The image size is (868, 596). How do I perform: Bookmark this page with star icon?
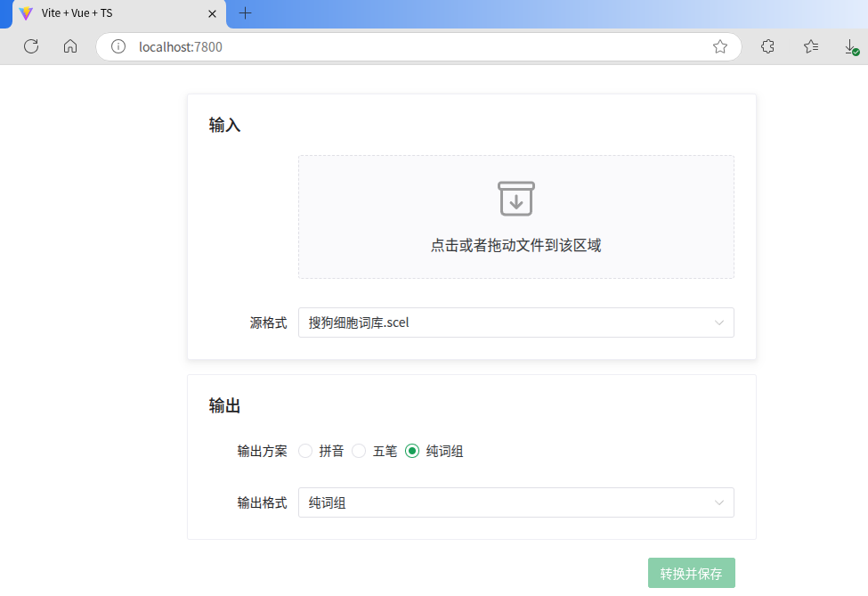(719, 46)
